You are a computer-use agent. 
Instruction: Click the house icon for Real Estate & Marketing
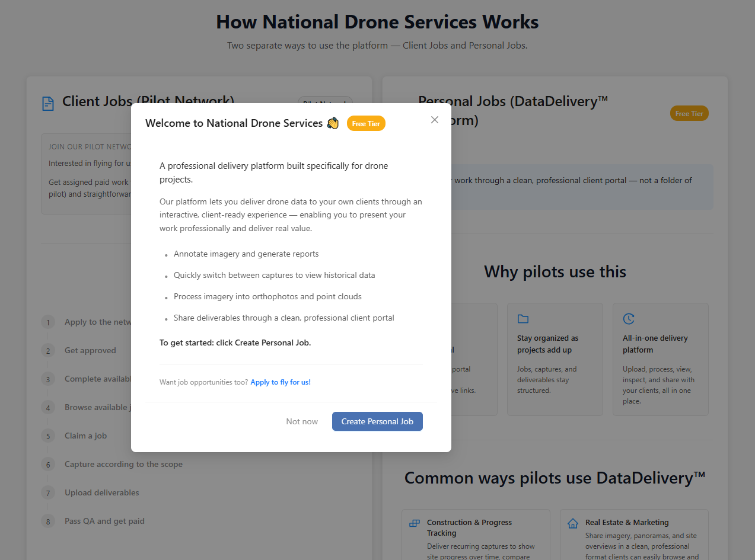click(573, 523)
